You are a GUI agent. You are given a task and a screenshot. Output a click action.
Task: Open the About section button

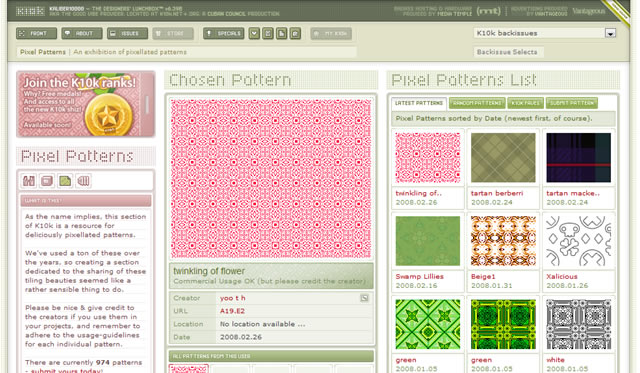[82, 33]
